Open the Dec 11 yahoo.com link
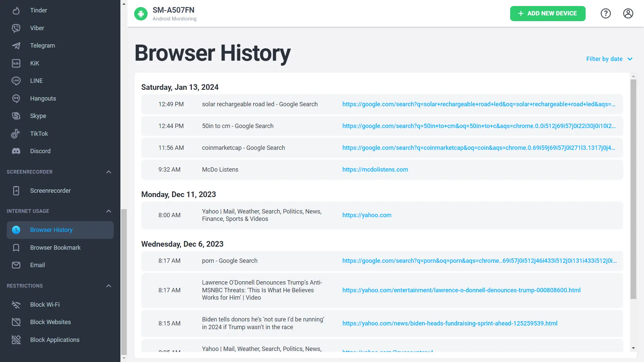 pyautogui.click(x=367, y=215)
